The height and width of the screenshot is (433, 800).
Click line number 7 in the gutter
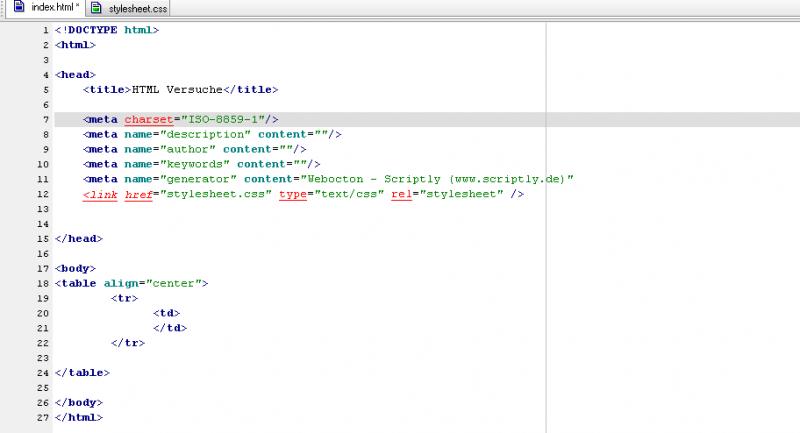pyautogui.click(x=46, y=119)
